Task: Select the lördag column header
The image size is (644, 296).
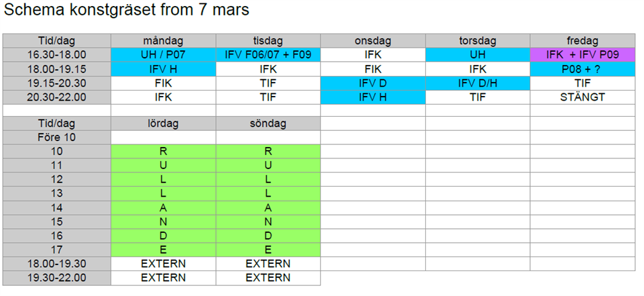Action: (x=163, y=124)
